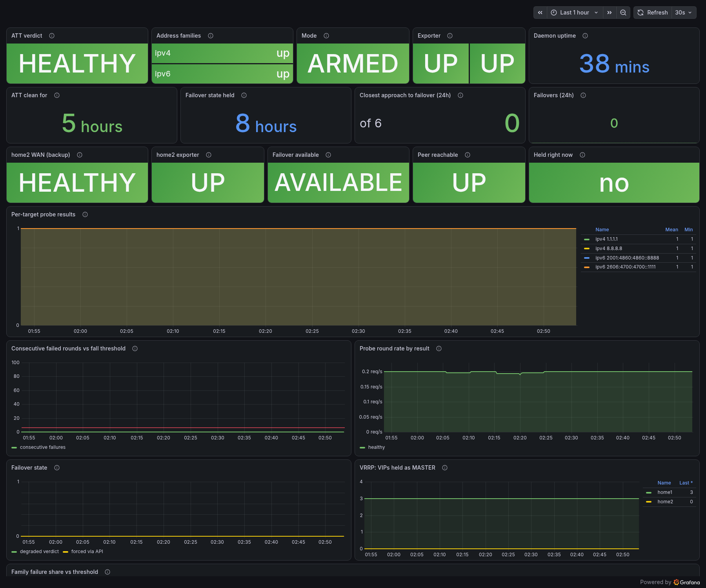
Task: Show info for Failover state graph panel
Action: 57,468
